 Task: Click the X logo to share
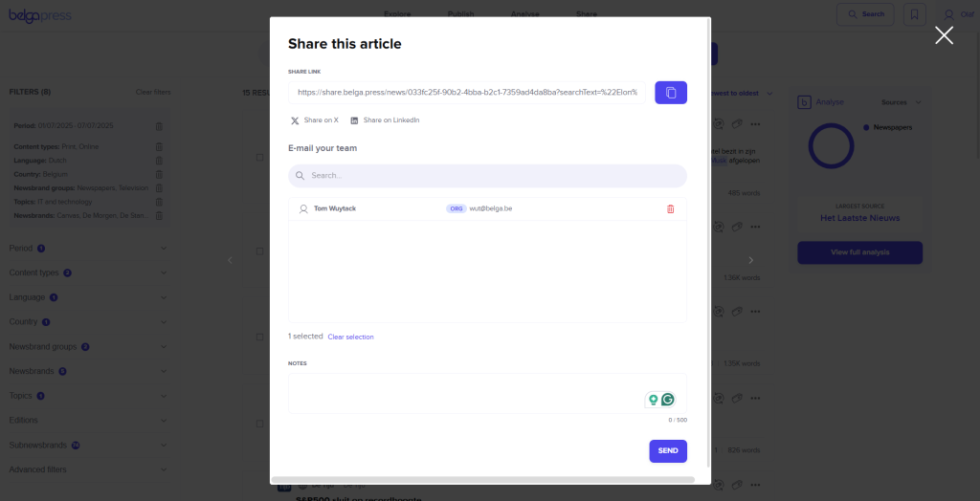[295, 120]
